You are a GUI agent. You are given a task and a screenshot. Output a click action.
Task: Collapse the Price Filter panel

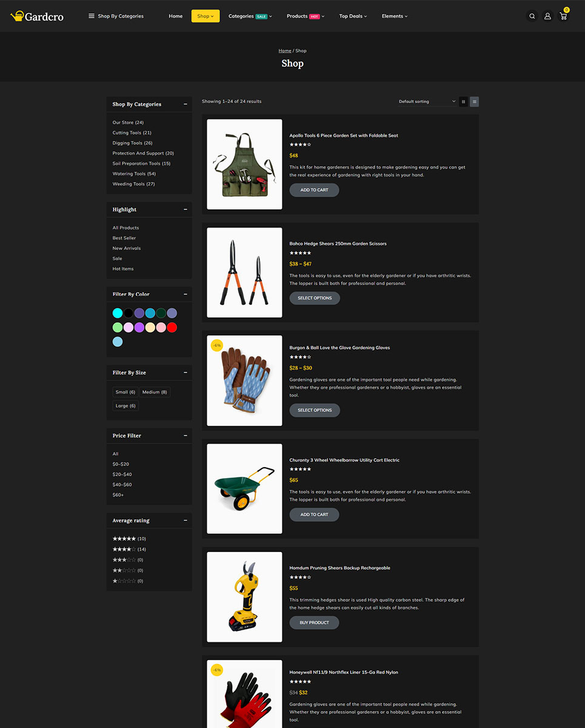coord(185,436)
